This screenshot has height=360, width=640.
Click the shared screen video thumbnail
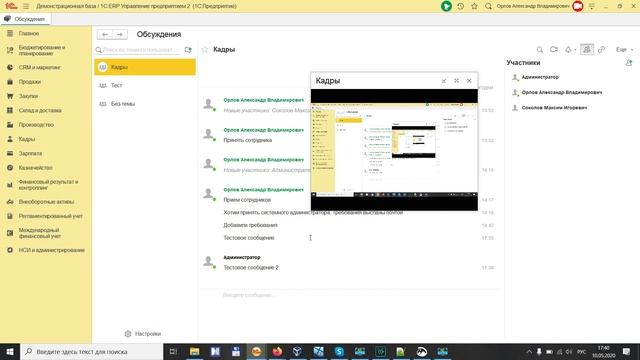[394, 150]
